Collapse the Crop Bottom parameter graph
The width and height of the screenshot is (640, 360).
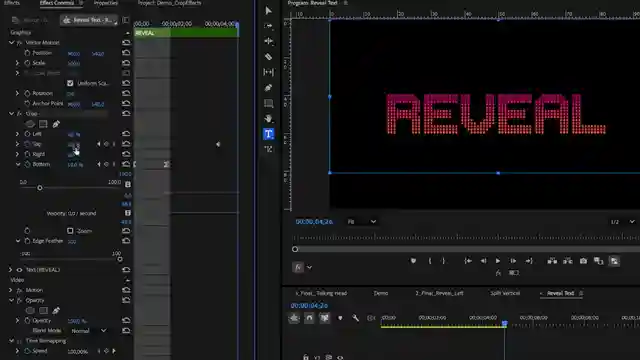tap(18, 164)
